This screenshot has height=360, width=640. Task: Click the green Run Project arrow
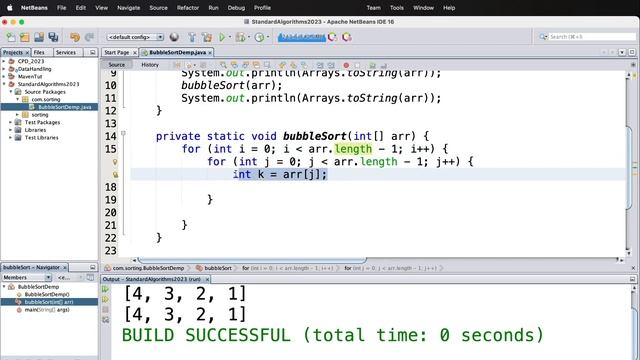tap(222, 37)
